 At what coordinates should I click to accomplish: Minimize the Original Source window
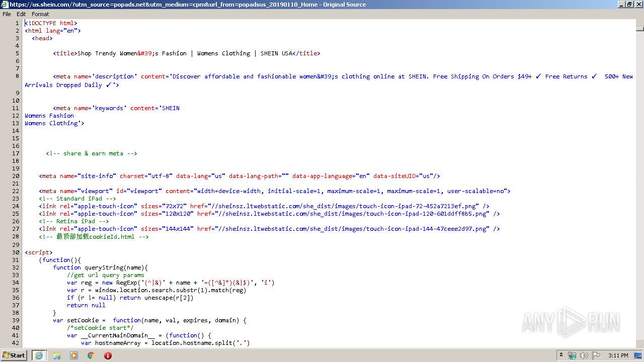[621, 5]
